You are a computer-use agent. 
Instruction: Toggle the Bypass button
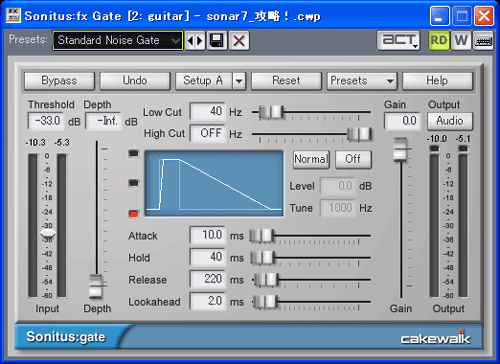click(59, 81)
